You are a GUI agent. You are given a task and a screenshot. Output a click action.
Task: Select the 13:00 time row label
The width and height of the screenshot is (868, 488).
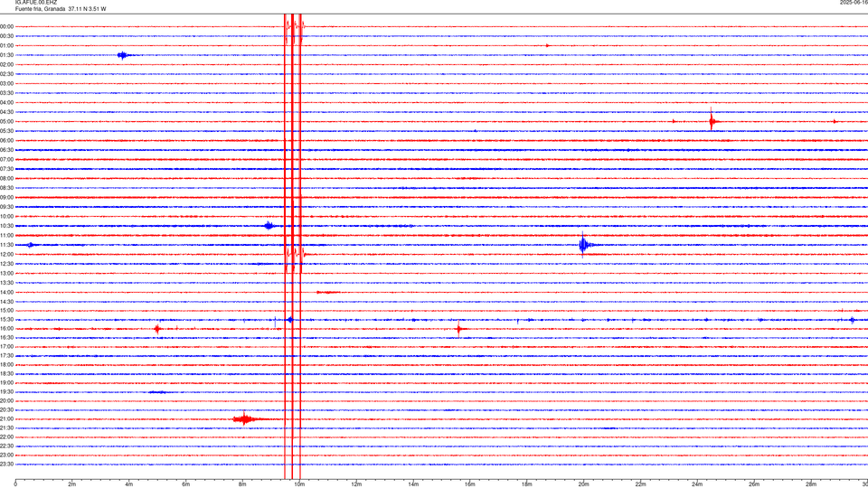pos(6,273)
